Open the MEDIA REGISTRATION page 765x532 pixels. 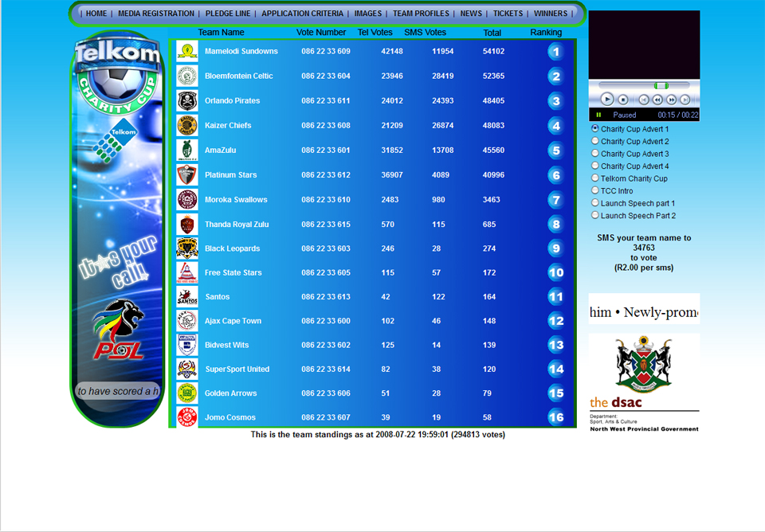pyautogui.click(x=156, y=14)
